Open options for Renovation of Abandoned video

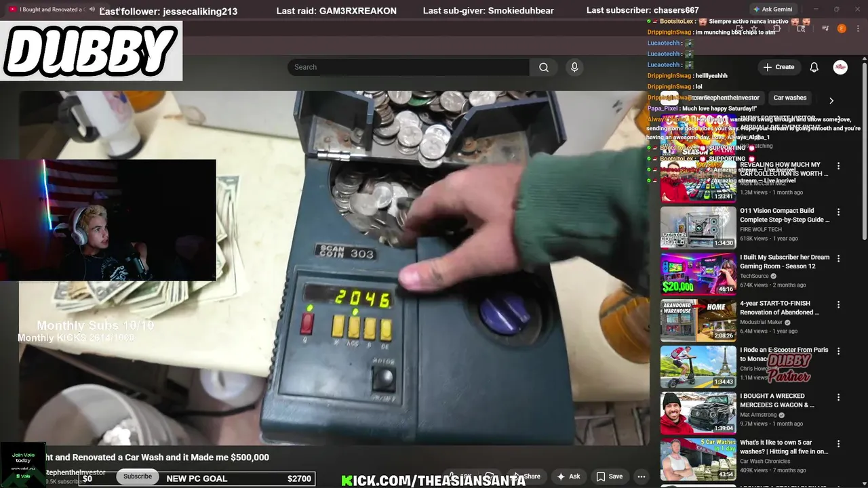pos(838,305)
